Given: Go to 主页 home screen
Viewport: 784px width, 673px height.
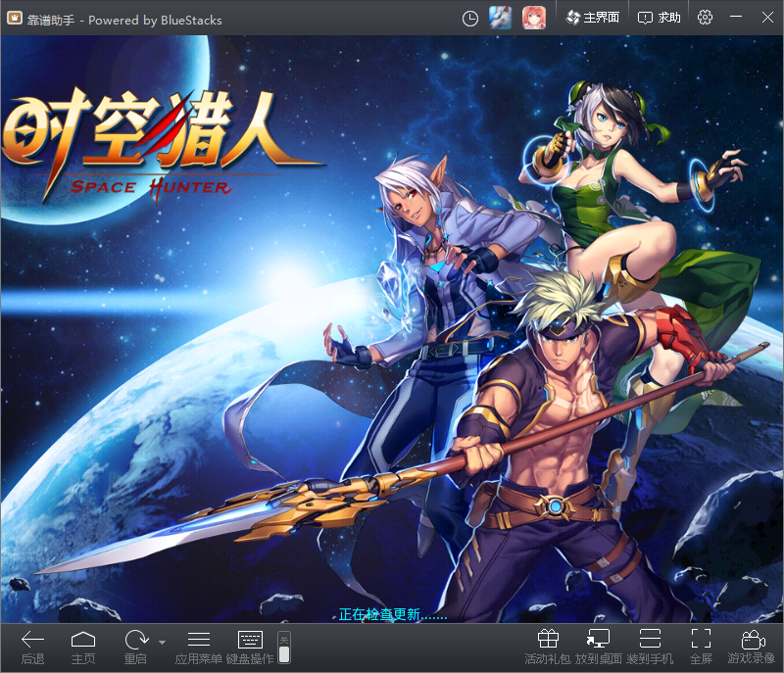Looking at the screenshot, I should click(x=83, y=641).
